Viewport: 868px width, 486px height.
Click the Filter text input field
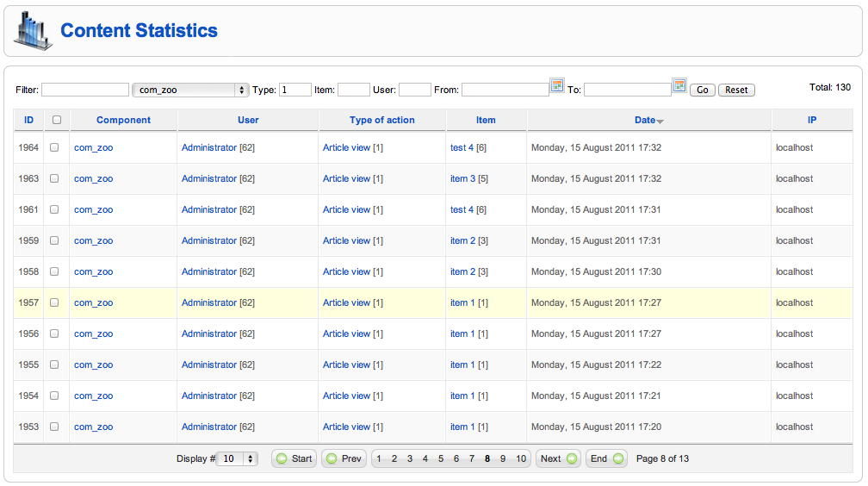[x=85, y=90]
